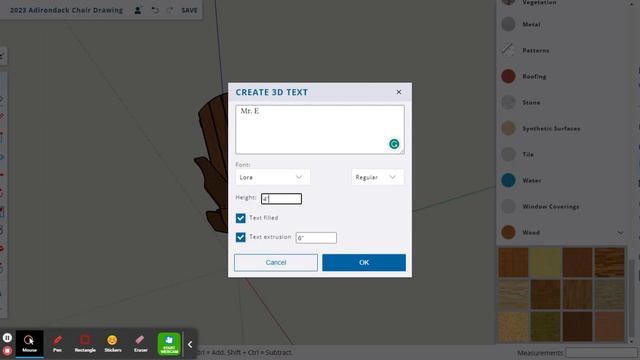Click OK to create the 3D text
640x360 pixels.
tap(364, 262)
